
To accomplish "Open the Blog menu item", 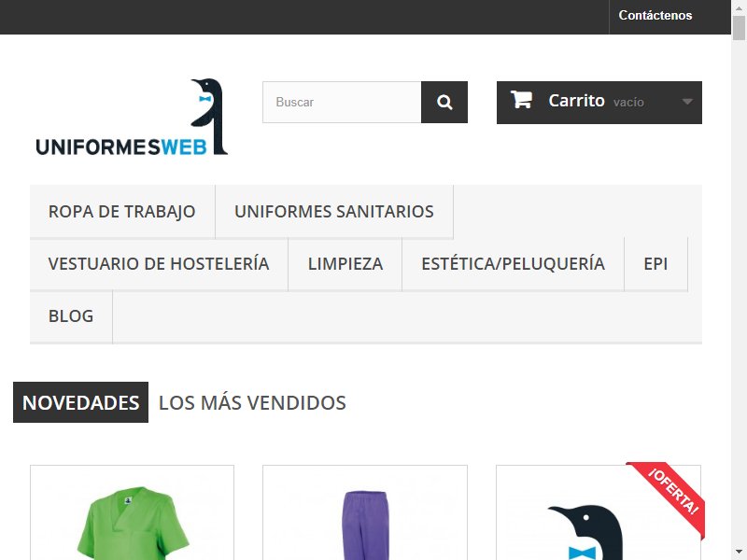I will coord(71,316).
